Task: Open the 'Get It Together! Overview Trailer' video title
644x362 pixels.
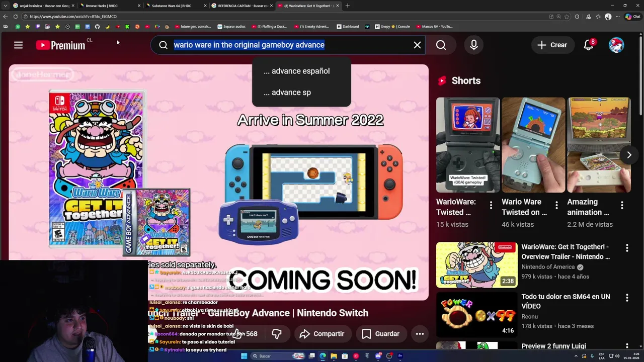Action: point(566,252)
